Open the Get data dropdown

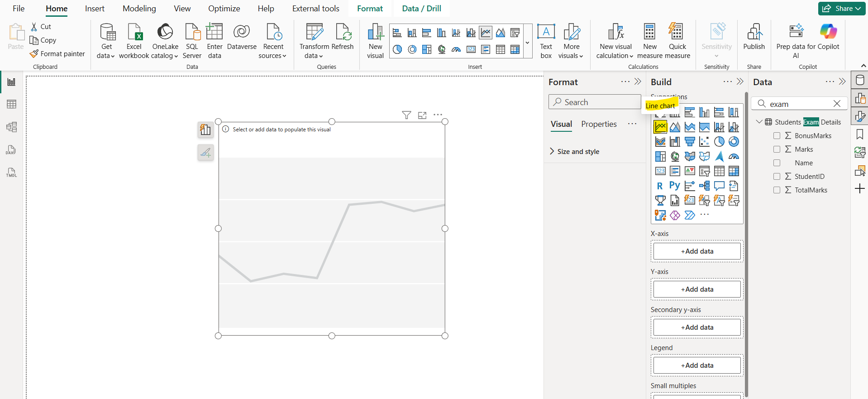click(x=106, y=51)
